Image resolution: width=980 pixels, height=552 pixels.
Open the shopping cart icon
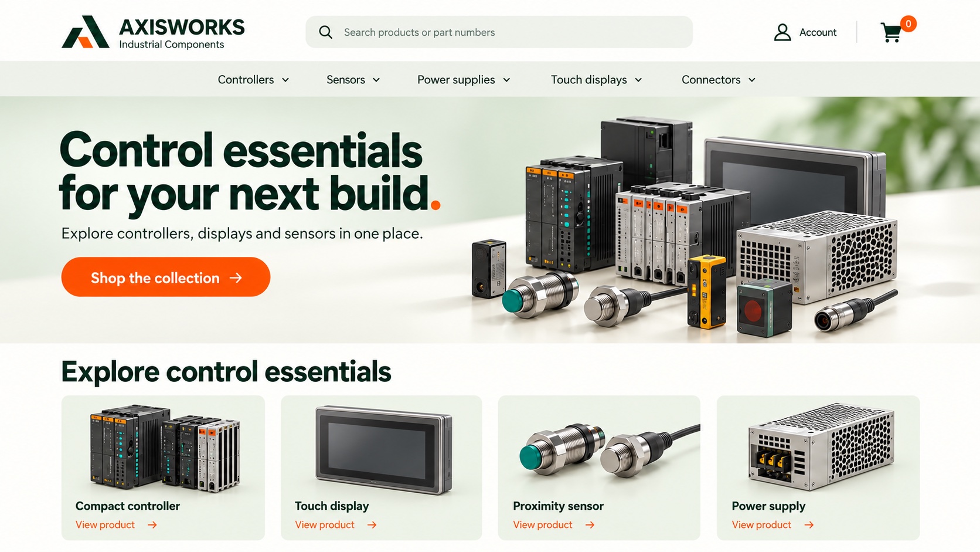891,33
